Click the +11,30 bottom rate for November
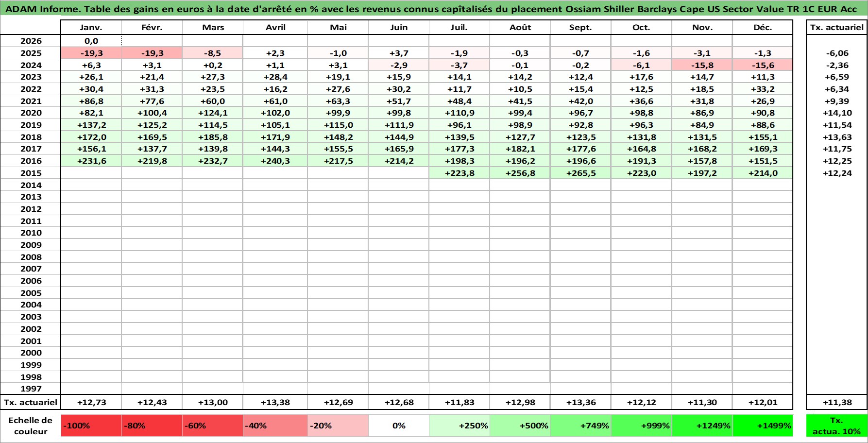The height and width of the screenshot is (443, 868). 702,402
